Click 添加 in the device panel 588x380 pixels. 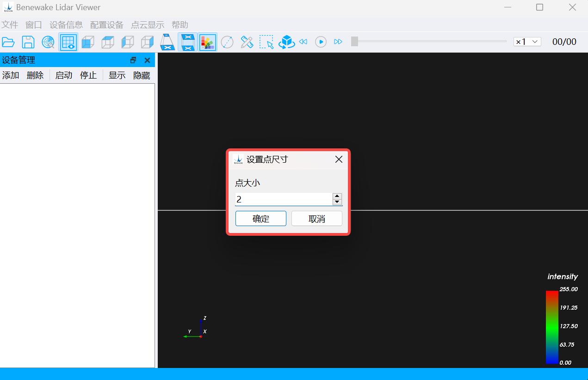point(11,75)
